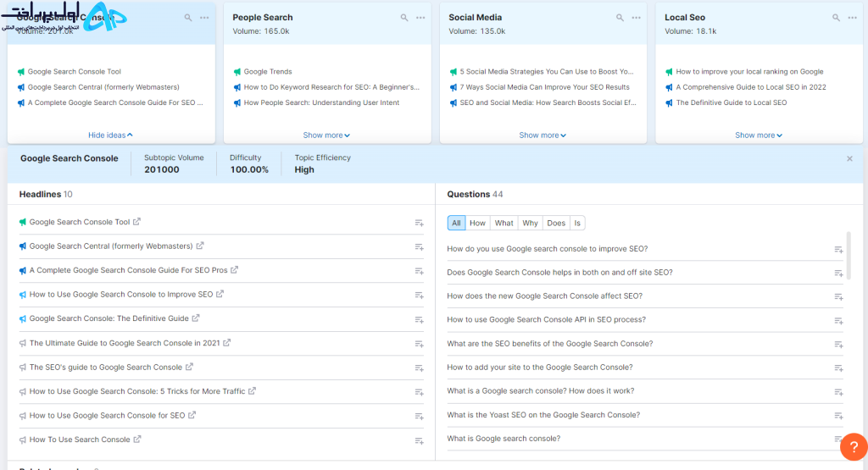Select 'Google Trends' idea in People Search card
Image resolution: width=868 pixels, height=470 pixels.
tap(268, 71)
